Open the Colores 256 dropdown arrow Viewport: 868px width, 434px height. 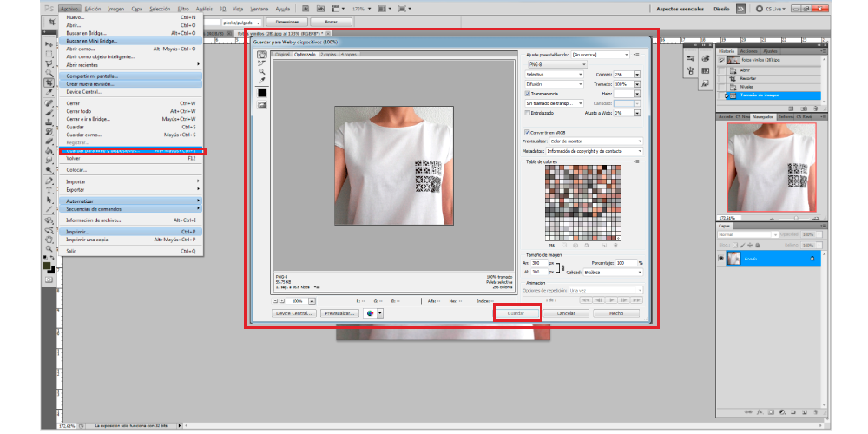[x=637, y=74]
